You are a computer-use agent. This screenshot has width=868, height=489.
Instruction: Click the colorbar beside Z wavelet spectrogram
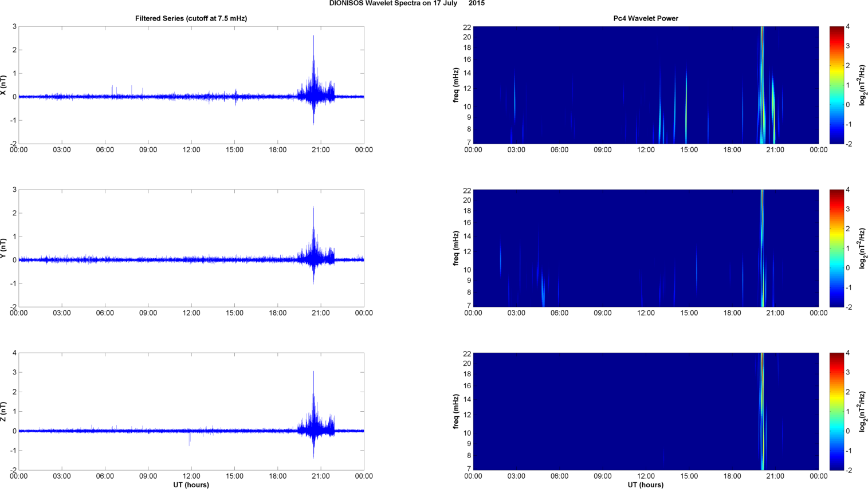tap(836, 412)
